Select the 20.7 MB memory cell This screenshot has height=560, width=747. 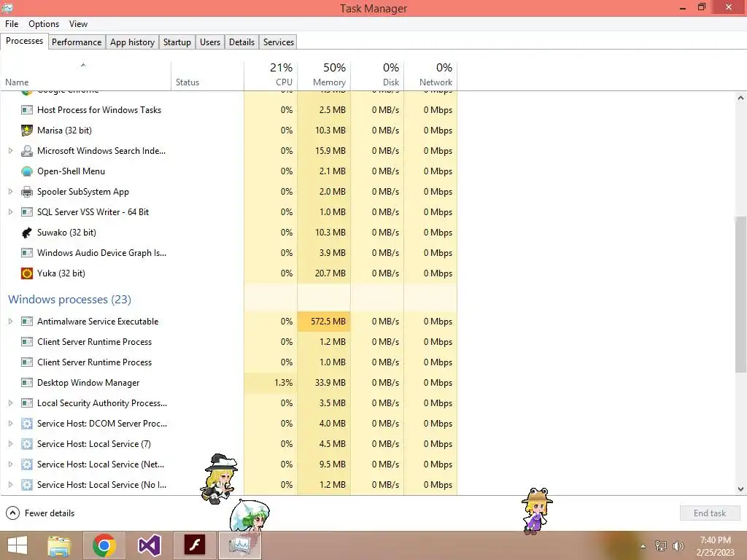[324, 273]
